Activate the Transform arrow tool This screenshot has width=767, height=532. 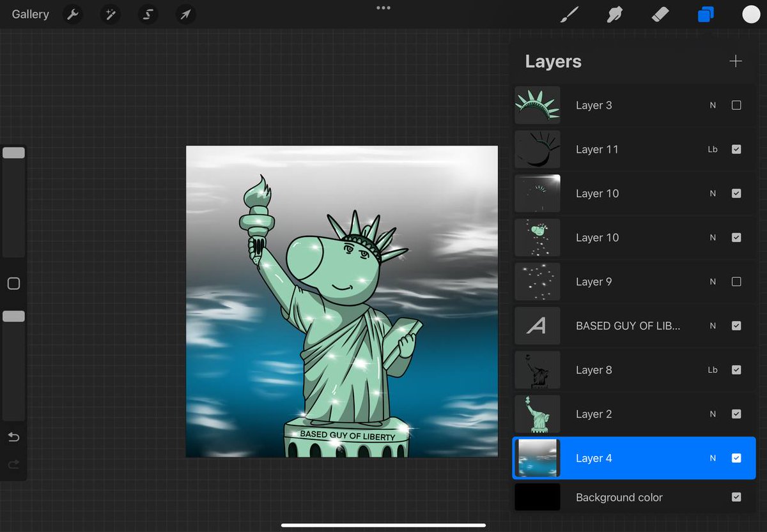[185, 14]
